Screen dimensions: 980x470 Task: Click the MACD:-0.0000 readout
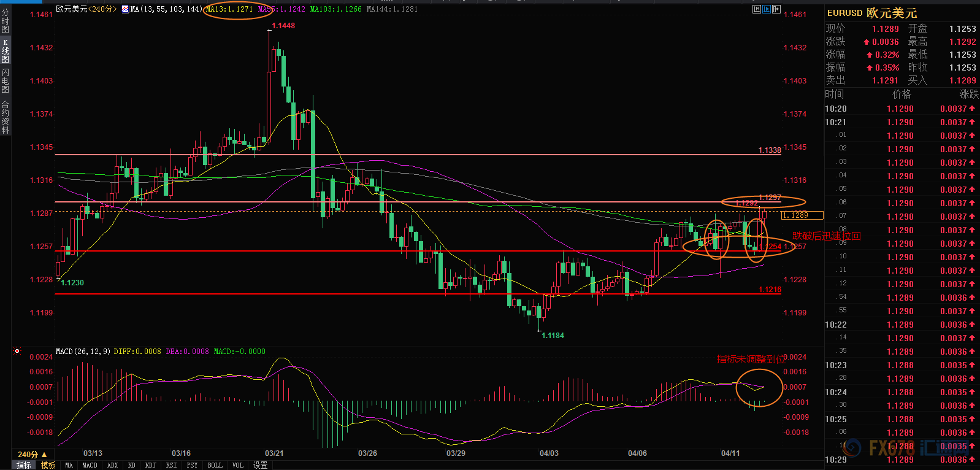239,352
